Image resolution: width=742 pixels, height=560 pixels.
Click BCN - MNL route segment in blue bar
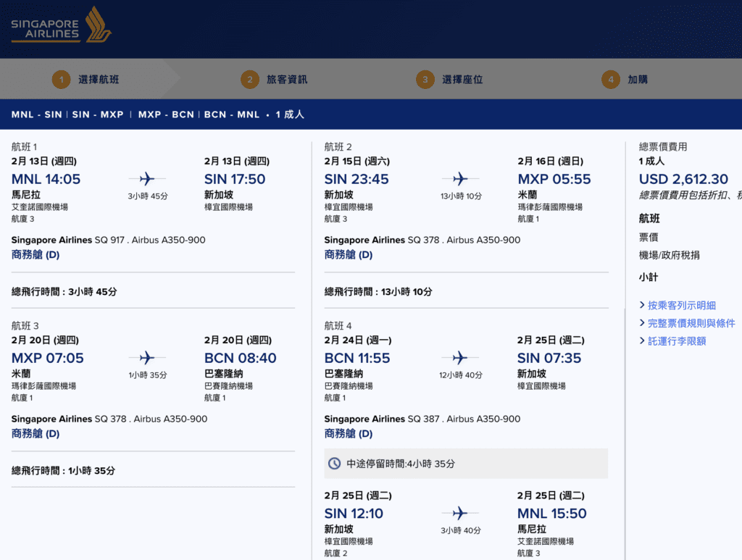[232, 114]
